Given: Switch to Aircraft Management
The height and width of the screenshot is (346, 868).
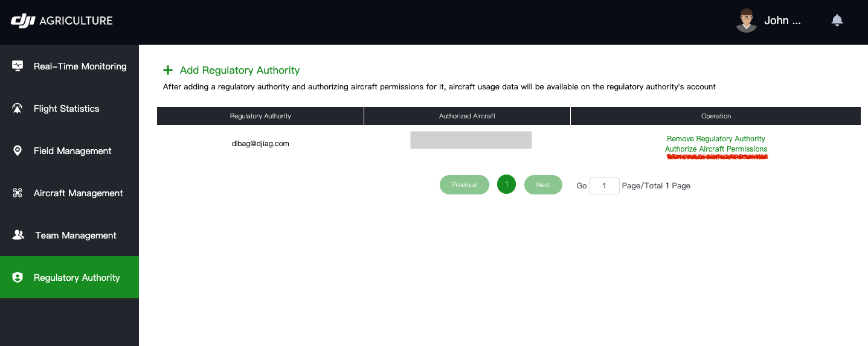Looking at the screenshot, I should 69,193.
